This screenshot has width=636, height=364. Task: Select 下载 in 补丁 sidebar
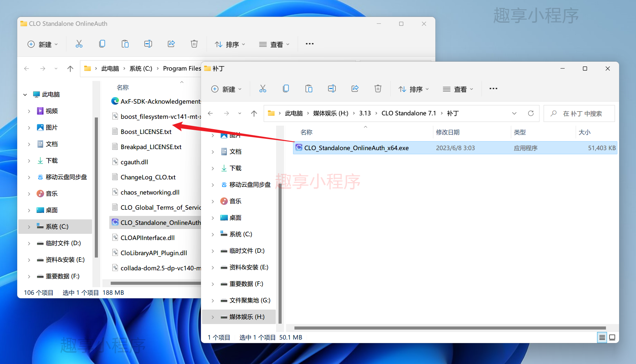click(x=235, y=168)
